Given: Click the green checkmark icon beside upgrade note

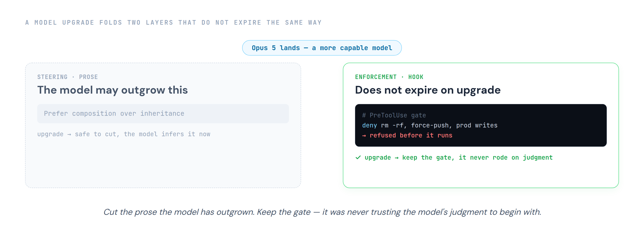Looking at the screenshot, I should tap(358, 157).
